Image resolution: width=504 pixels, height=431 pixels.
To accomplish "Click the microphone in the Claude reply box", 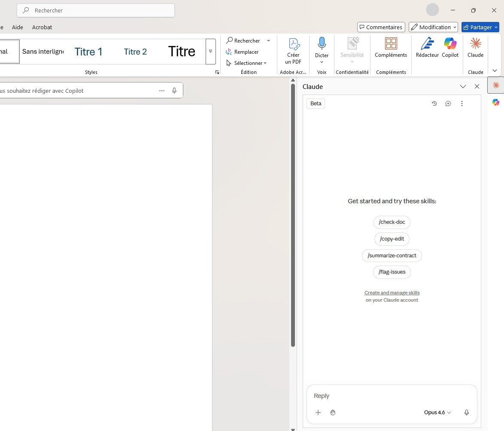I will point(467,413).
